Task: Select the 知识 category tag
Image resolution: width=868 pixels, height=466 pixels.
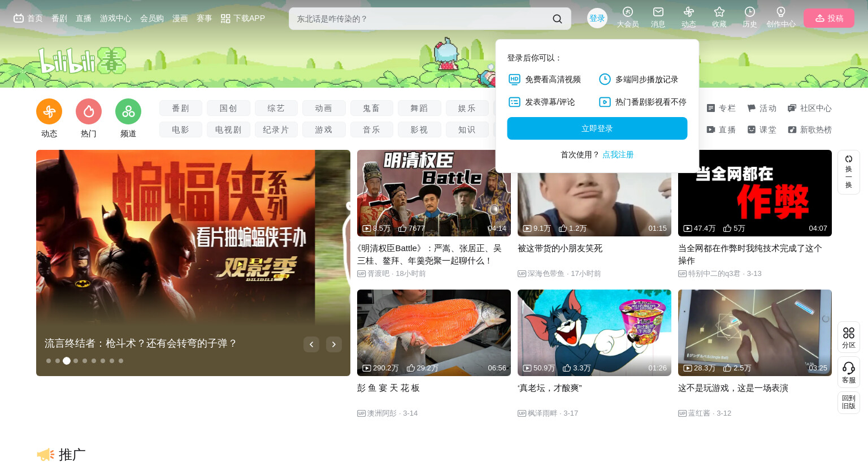Action: pos(467,130)
